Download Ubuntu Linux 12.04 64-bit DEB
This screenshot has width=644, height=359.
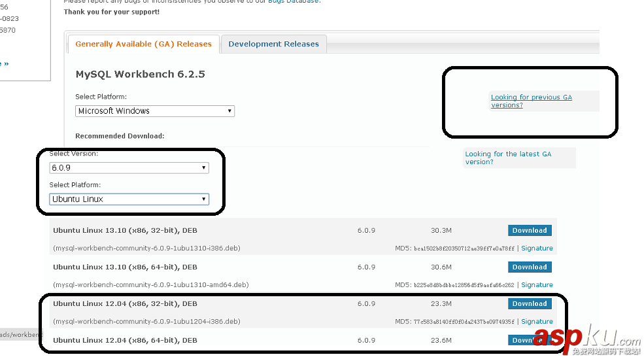click(x=530, y=340)
